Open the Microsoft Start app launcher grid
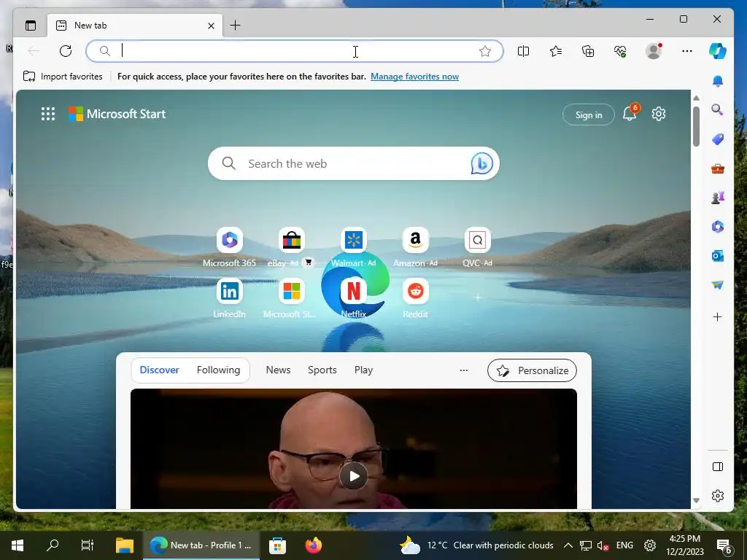Image resolution: width=747 pixels, height=560 pixels. (x=48, y=114)
